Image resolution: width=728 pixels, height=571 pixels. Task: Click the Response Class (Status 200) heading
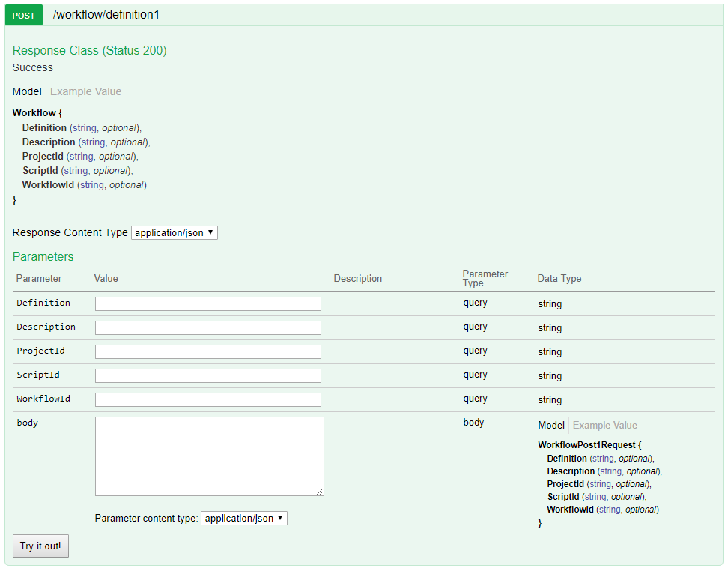point(89,51)
